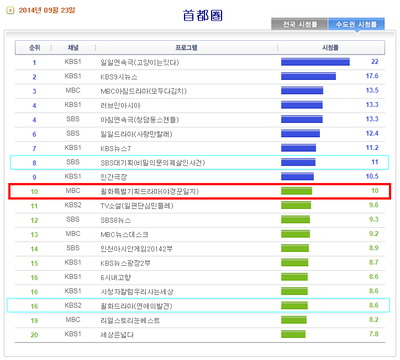Click the 순위 column header
400x360 pixels.
[x=34, y=48]
